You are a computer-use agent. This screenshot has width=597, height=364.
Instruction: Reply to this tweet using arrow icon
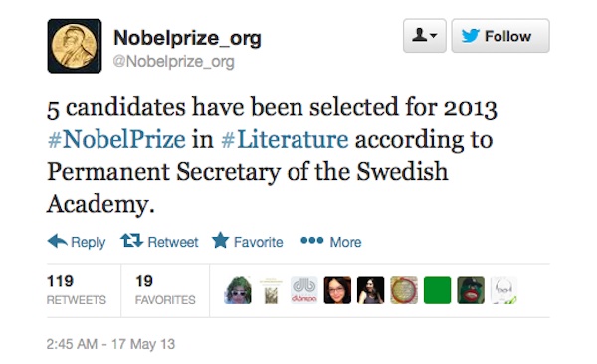pos(77,242)
